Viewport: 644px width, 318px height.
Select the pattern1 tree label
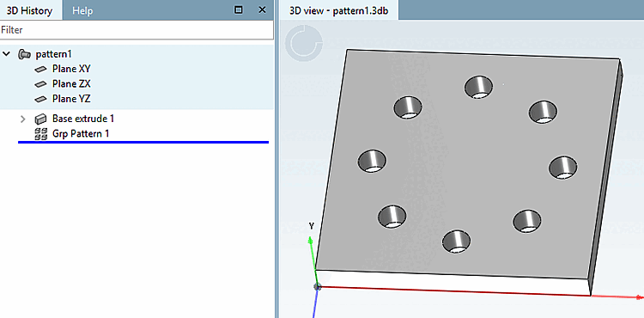(x=54, y=54)
